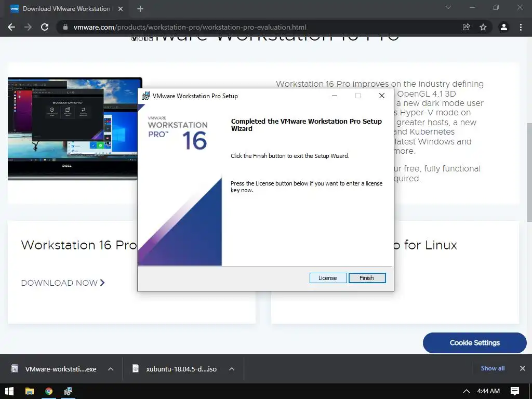Close the VMware Workstation Pro Setup dialog
The width and height of the screenshot is (532, 399).
point(382,96)
